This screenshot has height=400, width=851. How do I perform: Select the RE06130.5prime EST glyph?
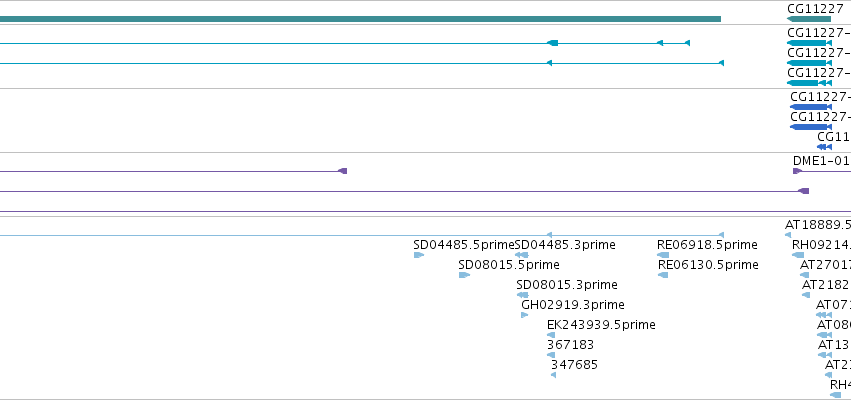click(x=663, y=275)
